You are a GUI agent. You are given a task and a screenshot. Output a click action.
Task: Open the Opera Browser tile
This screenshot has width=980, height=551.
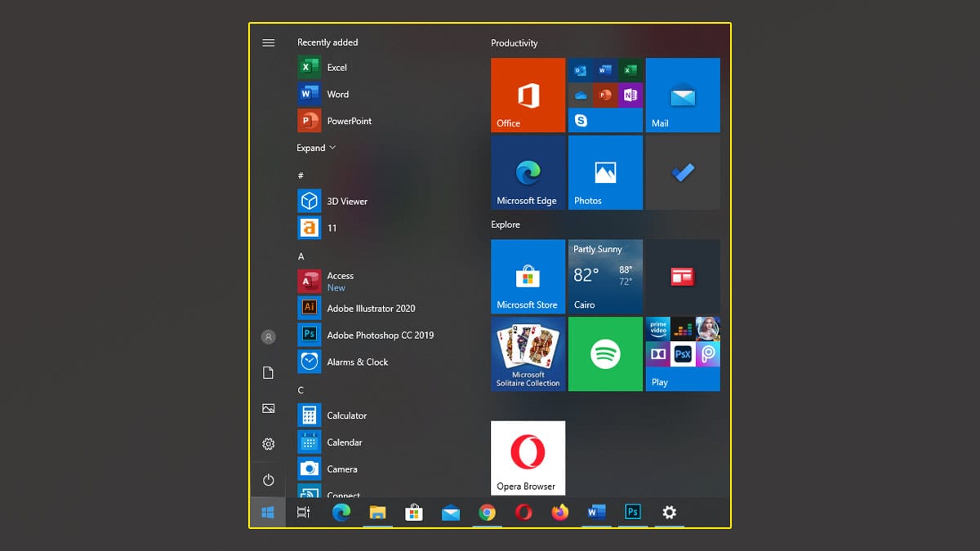[x=528, y=457]
